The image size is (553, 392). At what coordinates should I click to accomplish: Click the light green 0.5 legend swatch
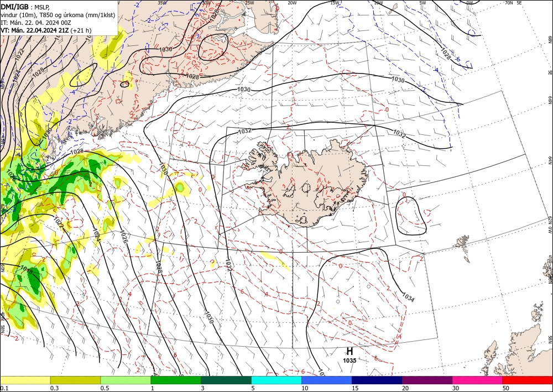coord(126,380)
